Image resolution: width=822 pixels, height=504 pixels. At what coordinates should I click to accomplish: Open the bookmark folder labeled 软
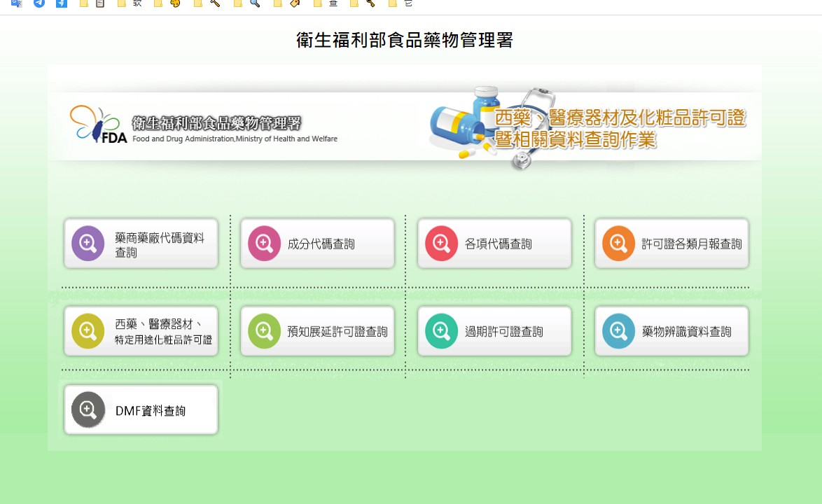pyautogui.click(x=130, y=3)
